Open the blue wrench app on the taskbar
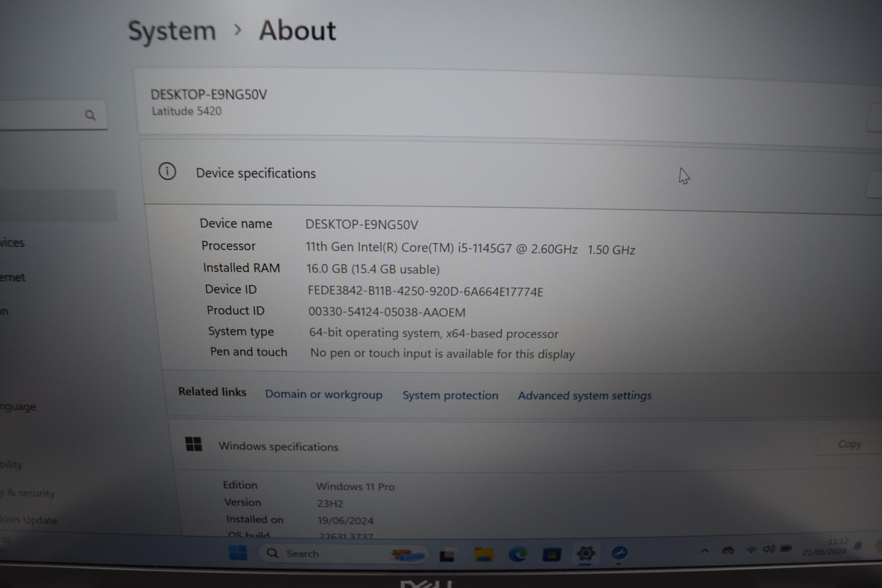 point(619,553)
